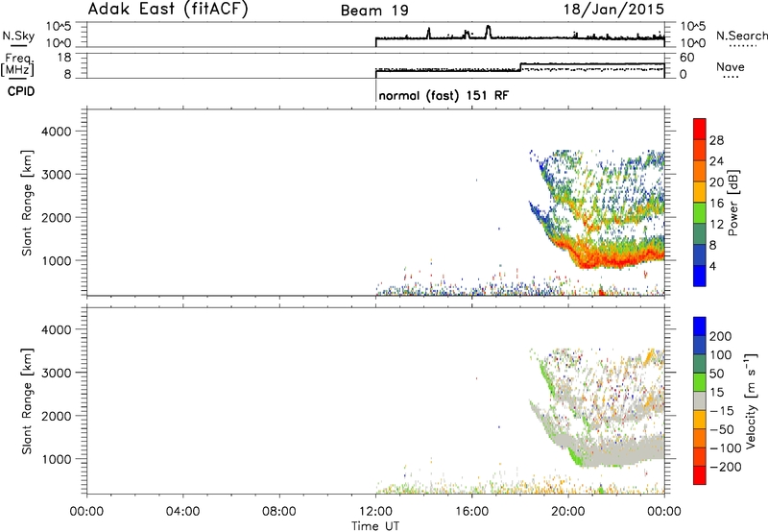
Task: Click the 'Time UT' axis title
Action: (375, 526)
